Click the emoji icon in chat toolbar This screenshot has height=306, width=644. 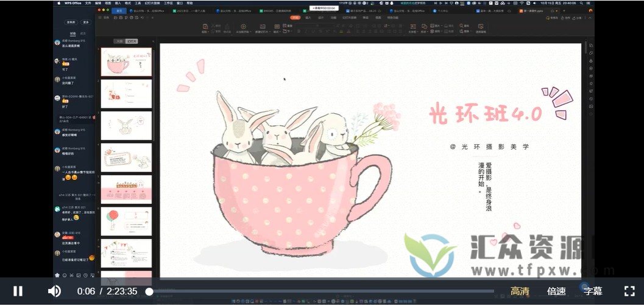65,275
